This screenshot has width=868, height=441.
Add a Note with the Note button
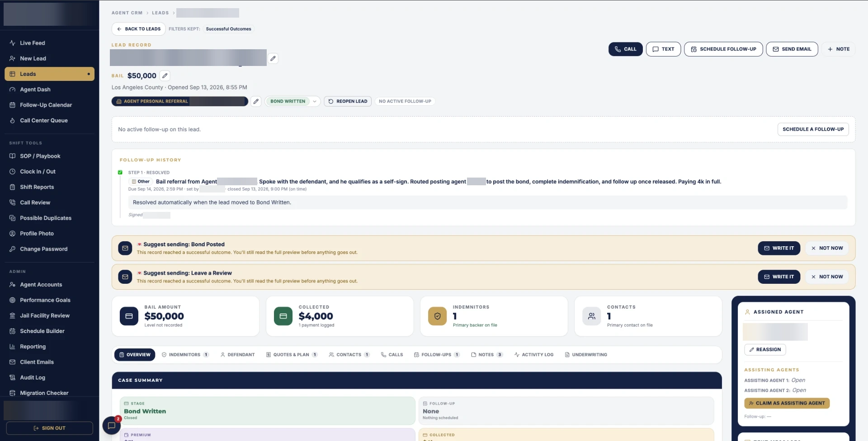(839, 49)
